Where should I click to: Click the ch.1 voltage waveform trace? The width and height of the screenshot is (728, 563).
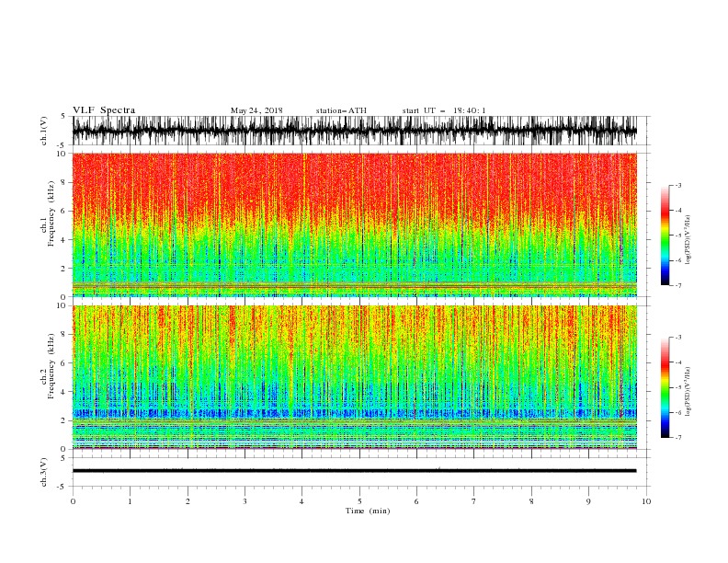354,131
